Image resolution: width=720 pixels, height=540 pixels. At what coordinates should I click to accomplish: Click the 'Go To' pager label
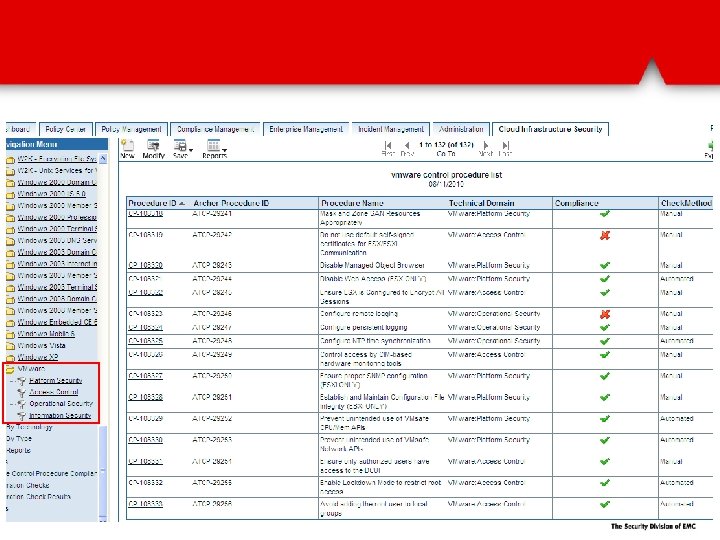[445, 154]
